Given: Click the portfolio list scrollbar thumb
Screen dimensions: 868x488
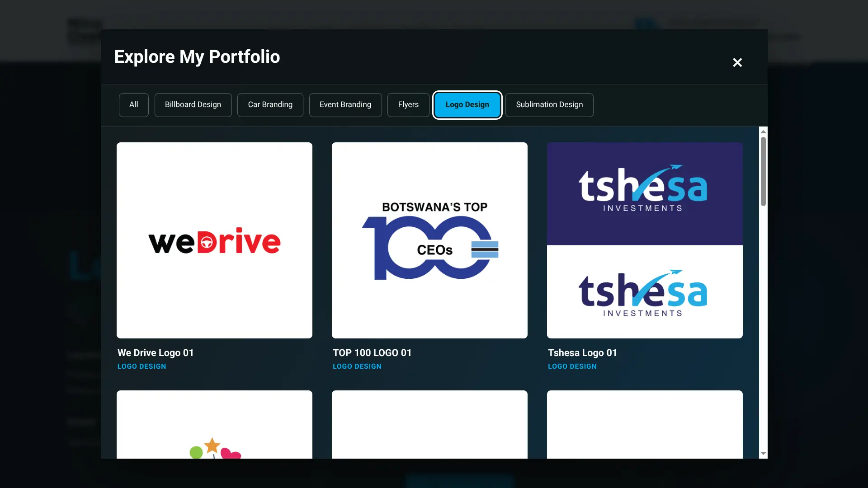Looking at the screenshot, I should 763,172.
